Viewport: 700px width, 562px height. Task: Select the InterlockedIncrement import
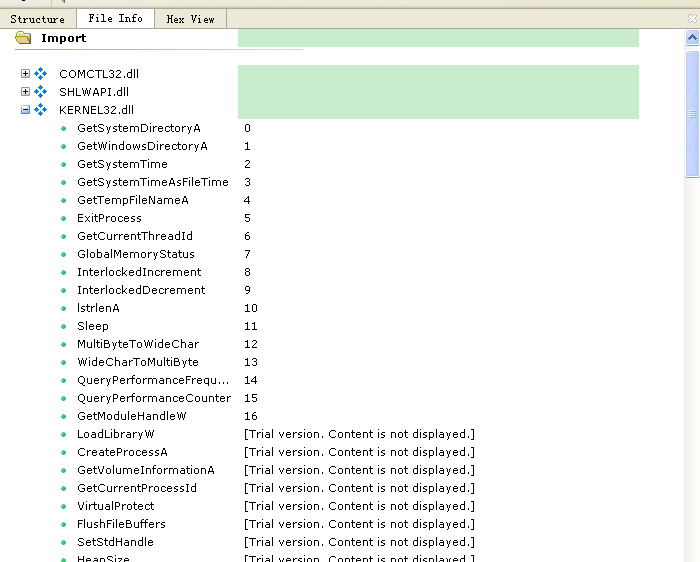click(x=139, y=272)
